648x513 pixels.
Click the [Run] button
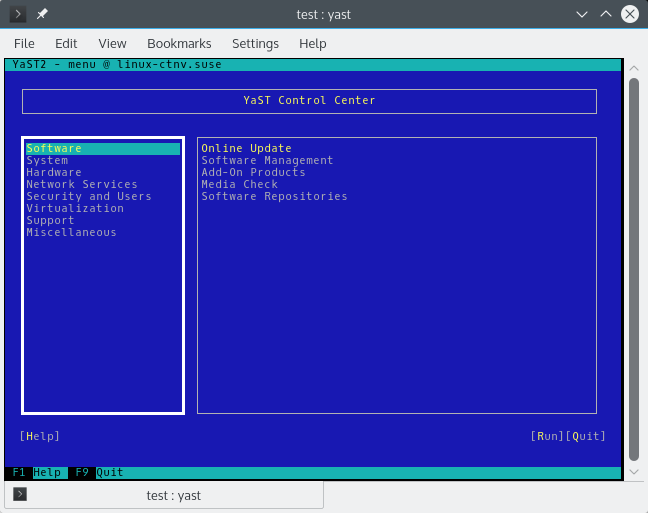547,436
